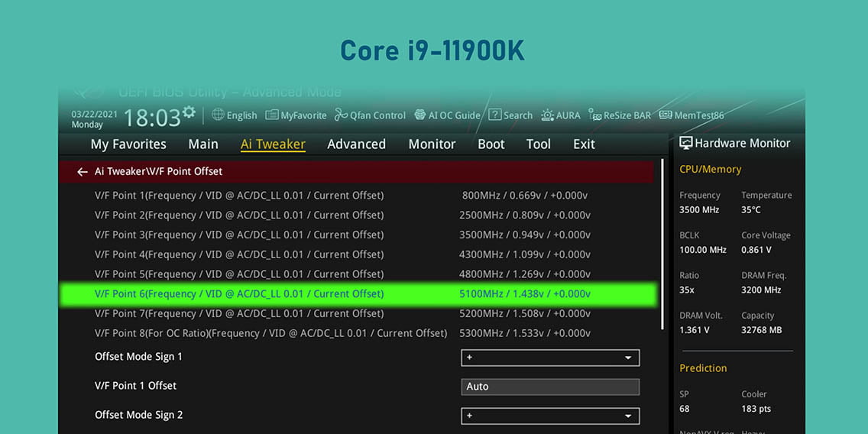The width and height of the screenshot is (868, 434).
Task: Open the Search tool
Action: (510, 115)
